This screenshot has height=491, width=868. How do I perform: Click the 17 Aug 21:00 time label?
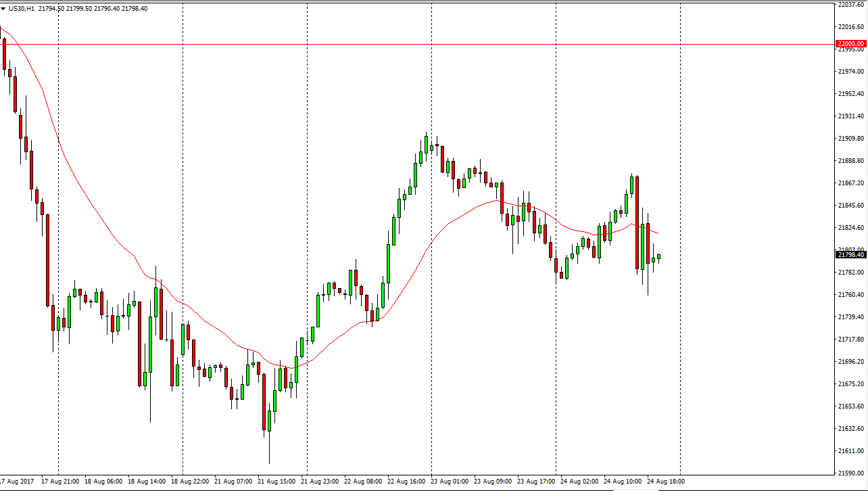[61, 482]
